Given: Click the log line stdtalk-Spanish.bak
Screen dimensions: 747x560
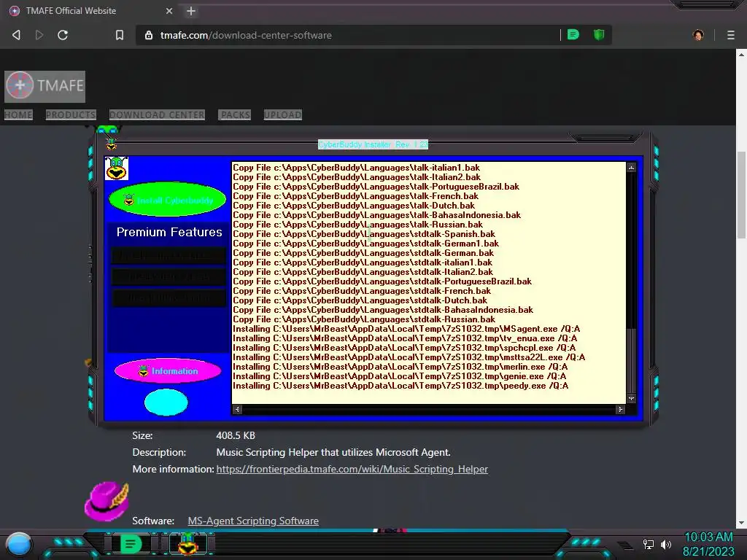Looking at the screenshot, I should (x=364, y=234).
